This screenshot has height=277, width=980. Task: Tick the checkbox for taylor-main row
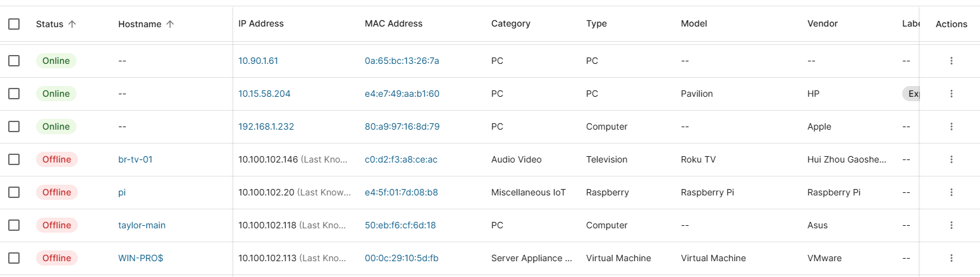click(14, 225)
